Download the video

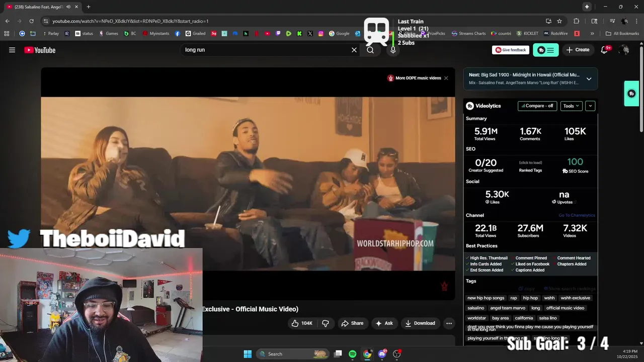420,323
